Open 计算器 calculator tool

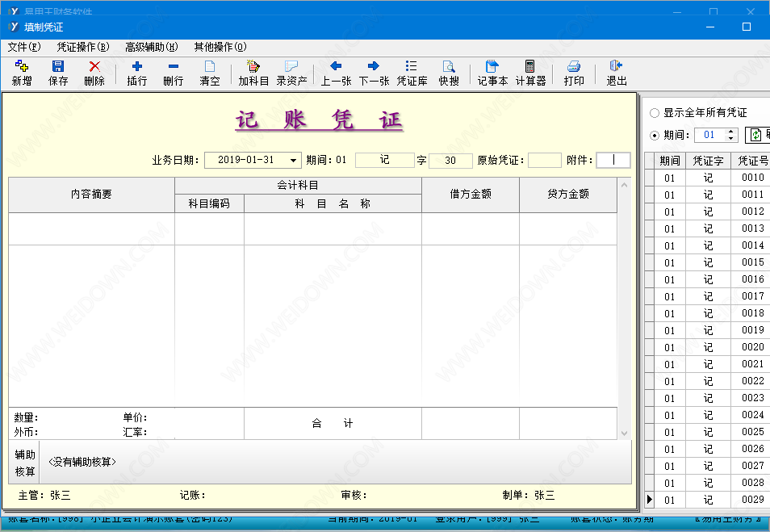coord(530,73)
